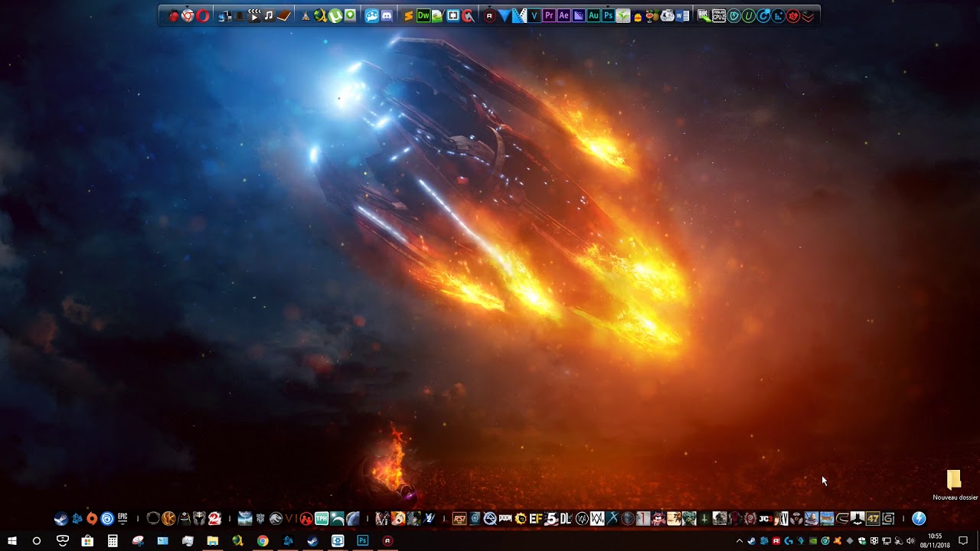The height and width of the screenshot is (551, 980).
Task: Open the Action Center notifications
Action: (x=963, y=541)
